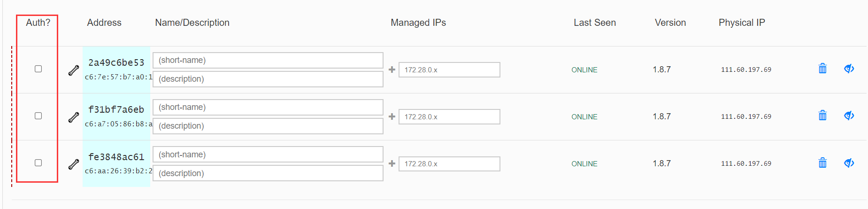Click managed IP field for member f31bf7a6eb
The width and height of the screenshot is (868, 209).
click(449, 116)
